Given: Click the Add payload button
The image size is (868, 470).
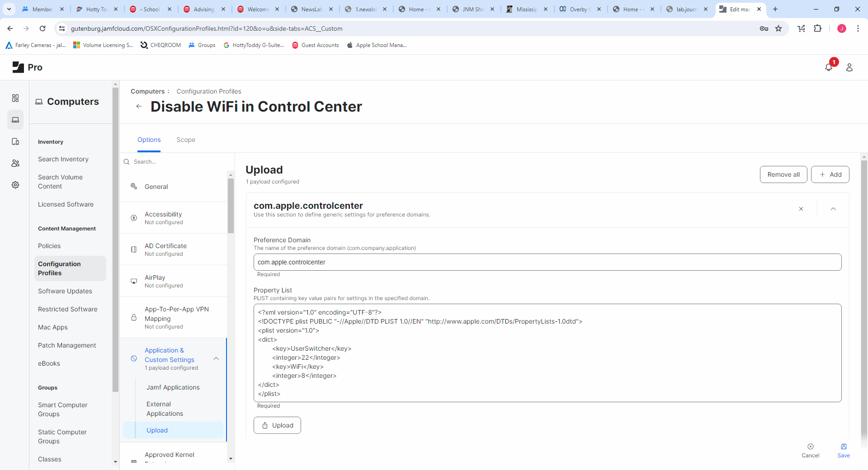Looking at the screenshot, I should 830,174.
